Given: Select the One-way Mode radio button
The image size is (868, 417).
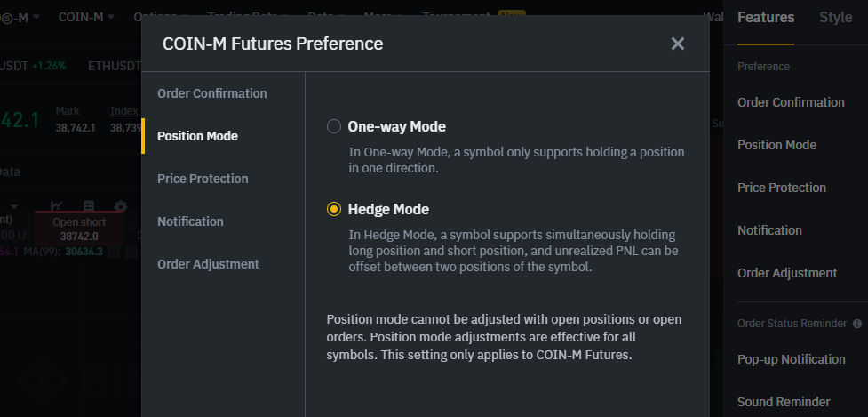Looking at the screenshot, I should tap(334, 126).
